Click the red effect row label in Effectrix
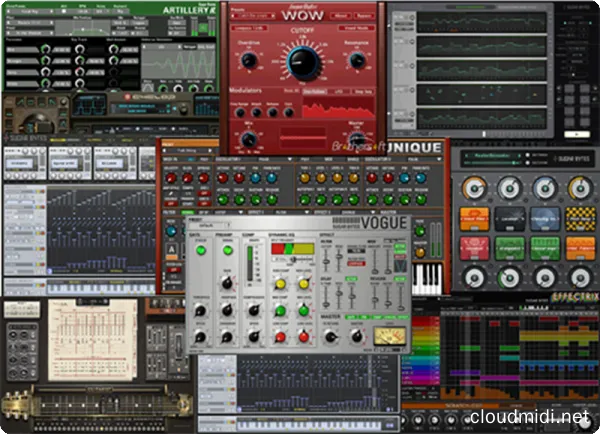The width and height of the screenshot is (600, 434). 425,320
